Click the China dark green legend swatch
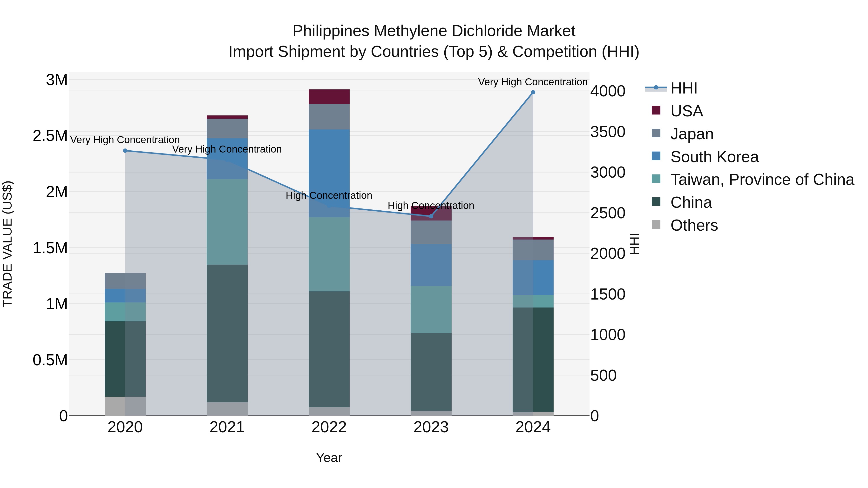The image size is (868, 488). tap(656, 202)
